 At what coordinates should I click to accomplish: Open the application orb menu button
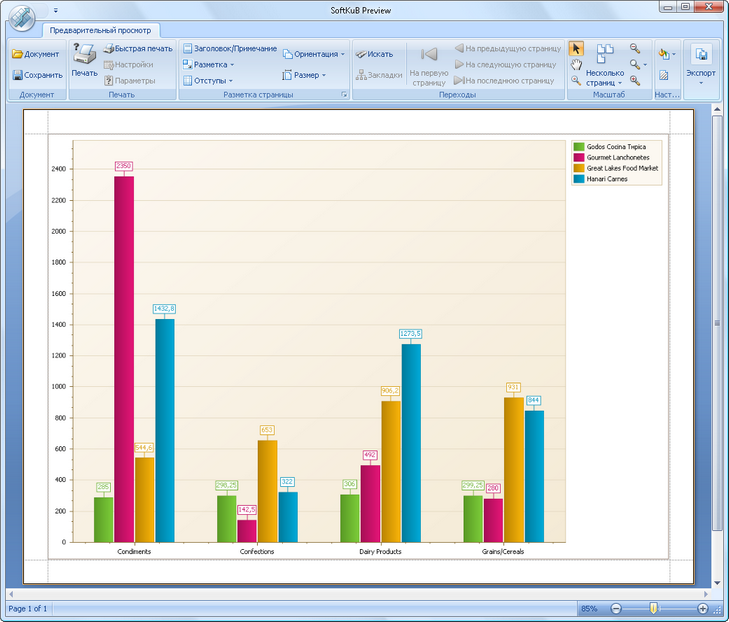coord(20,18)
